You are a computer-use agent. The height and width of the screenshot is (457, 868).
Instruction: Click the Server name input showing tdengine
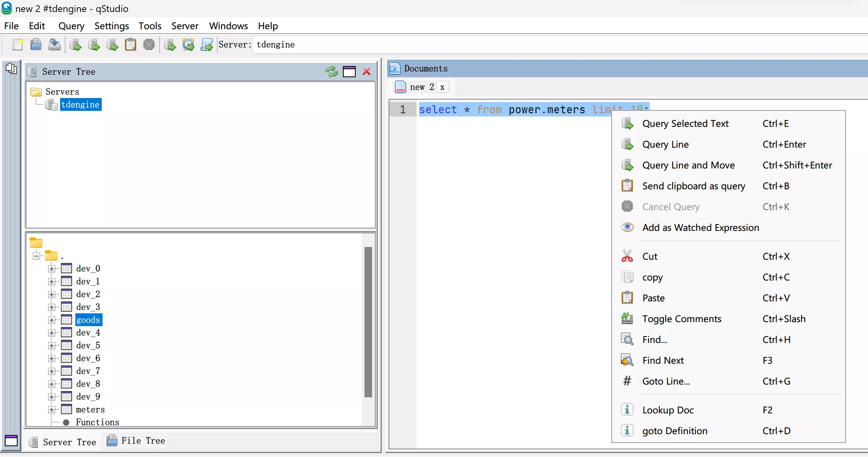(276, 44)
